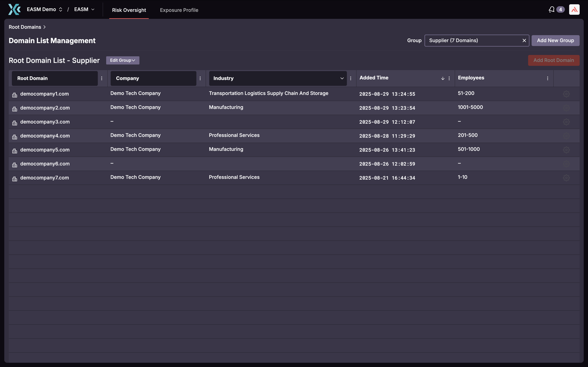Open settings gear on democompany1.com row
Image resolution: width=588 pixels, height=367 pixels.
pos(566,94)
